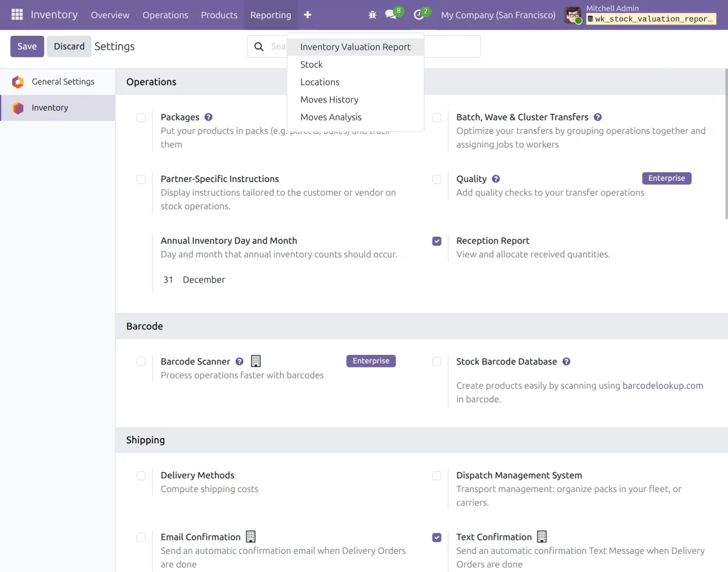This screenshot has height=572, width=728.
Task: Open the barcodelookup.com link
Action: [662, 385]
